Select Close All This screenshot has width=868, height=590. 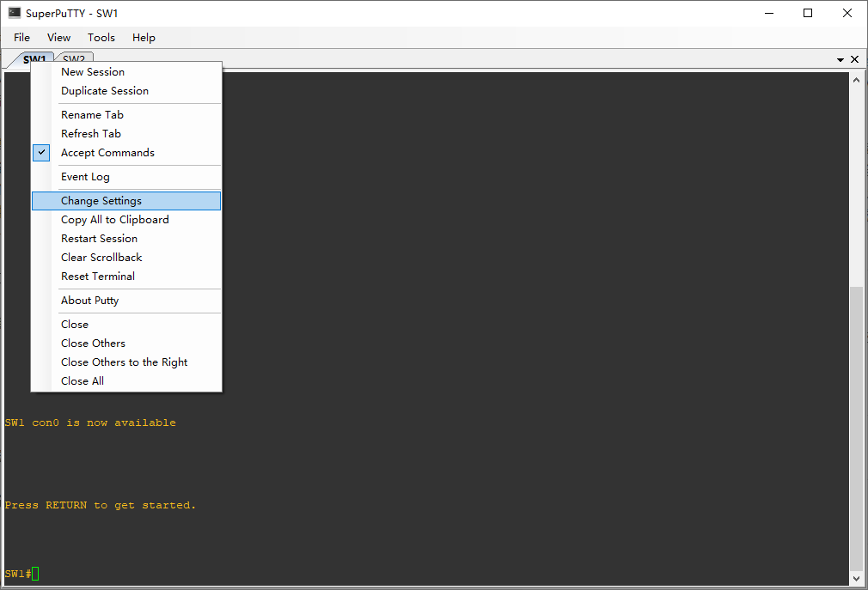click(127, 381)
